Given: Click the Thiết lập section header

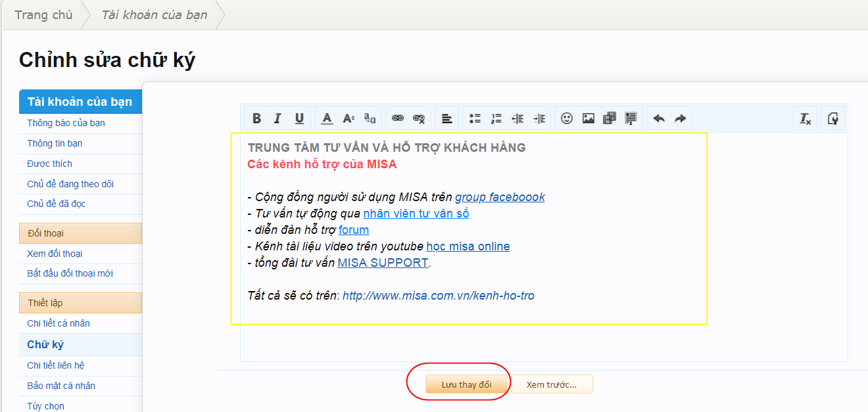Looking at the screenshot, I should tap(80, 303).
